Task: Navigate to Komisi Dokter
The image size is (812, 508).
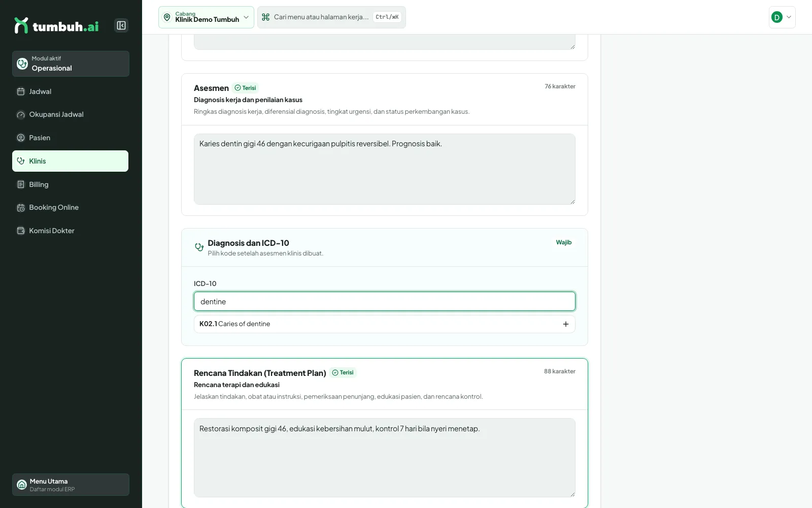Action: 70,231
